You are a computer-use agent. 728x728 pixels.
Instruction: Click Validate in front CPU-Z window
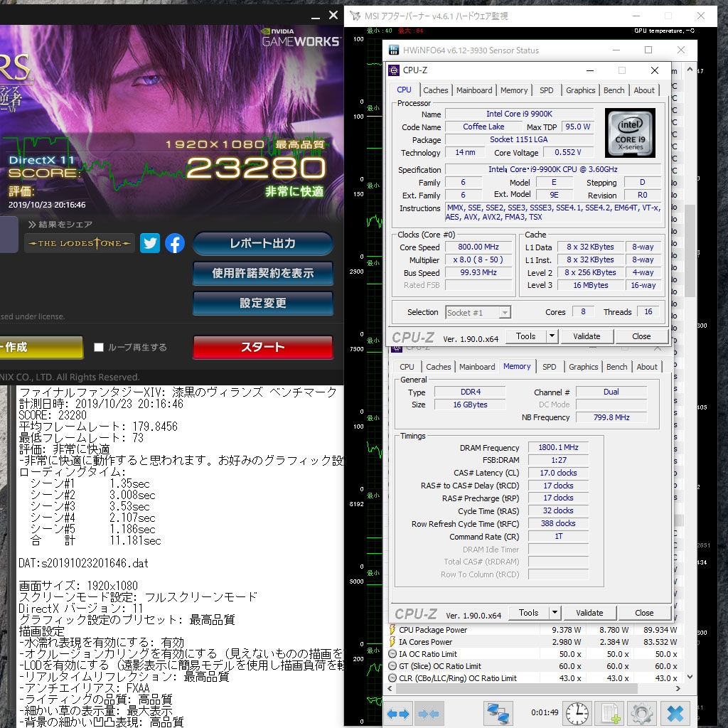[x=587, y=336]
